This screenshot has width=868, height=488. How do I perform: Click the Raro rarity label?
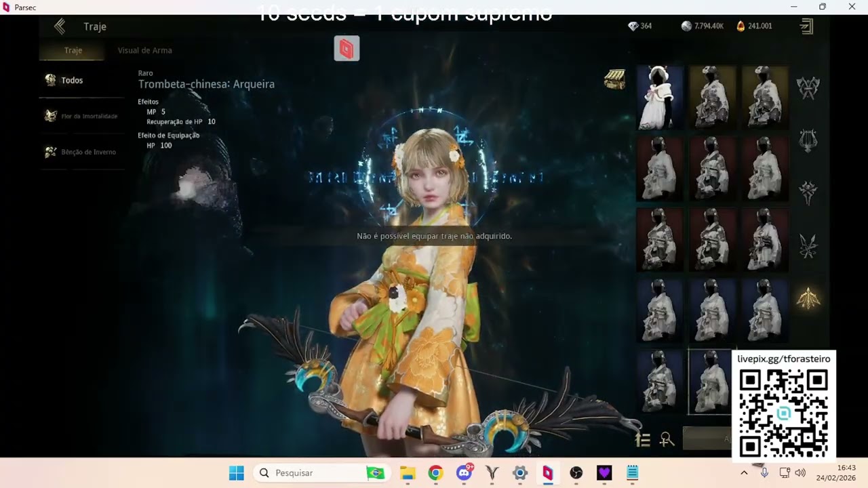pyautogui.click(x=145, y=73)
